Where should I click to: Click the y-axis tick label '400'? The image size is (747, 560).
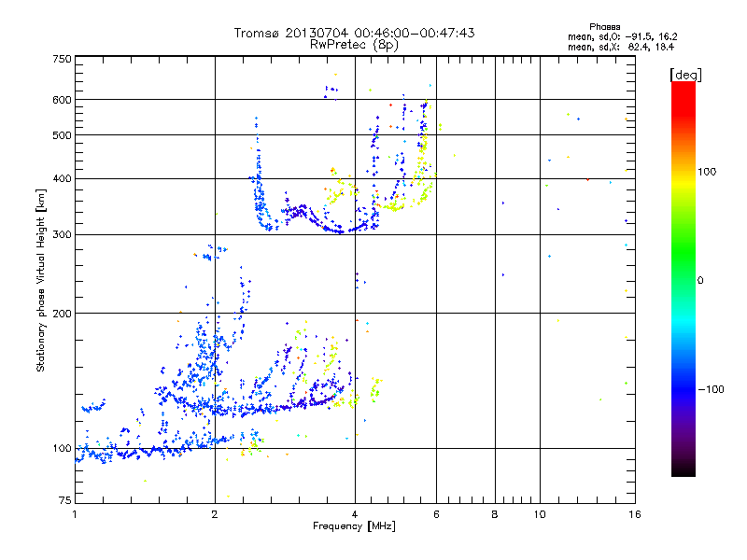click(x=62, y=179)
